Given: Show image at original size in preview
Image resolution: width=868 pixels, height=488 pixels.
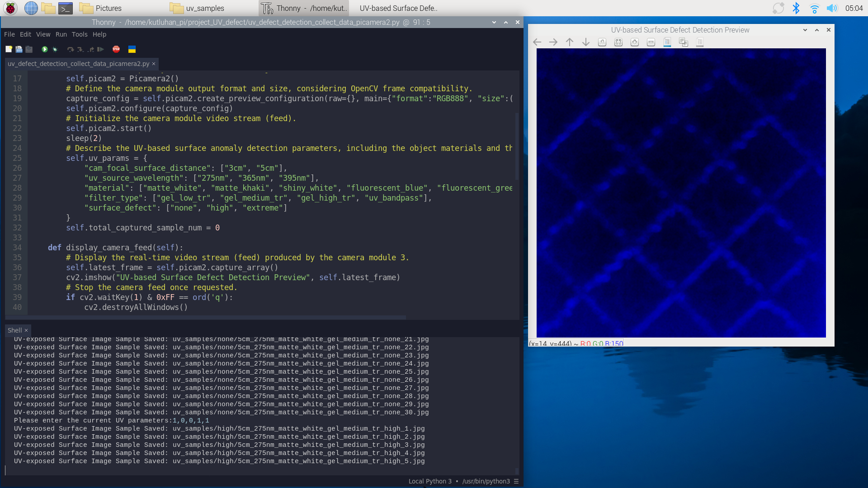Looking at the screenshot, I should coord(602,42).
